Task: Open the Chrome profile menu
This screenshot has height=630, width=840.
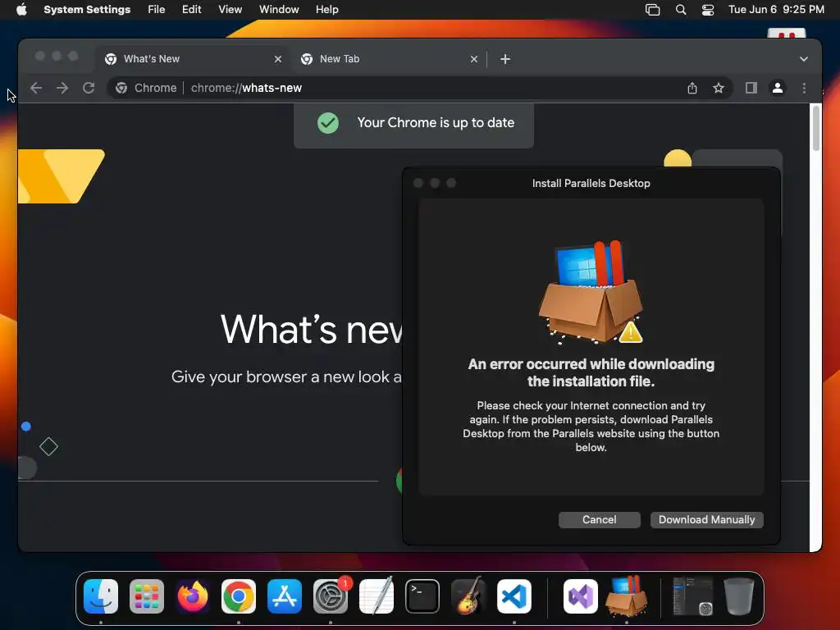Action: click(778, 88)
